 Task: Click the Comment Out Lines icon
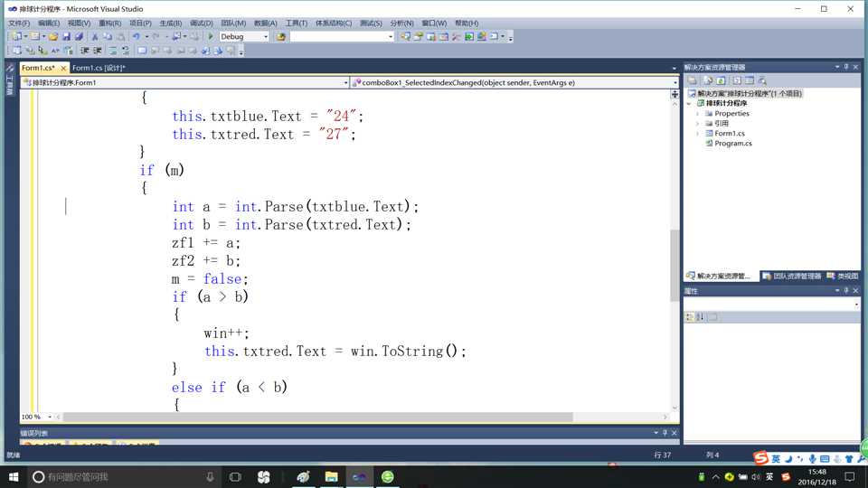click(113, 51)
